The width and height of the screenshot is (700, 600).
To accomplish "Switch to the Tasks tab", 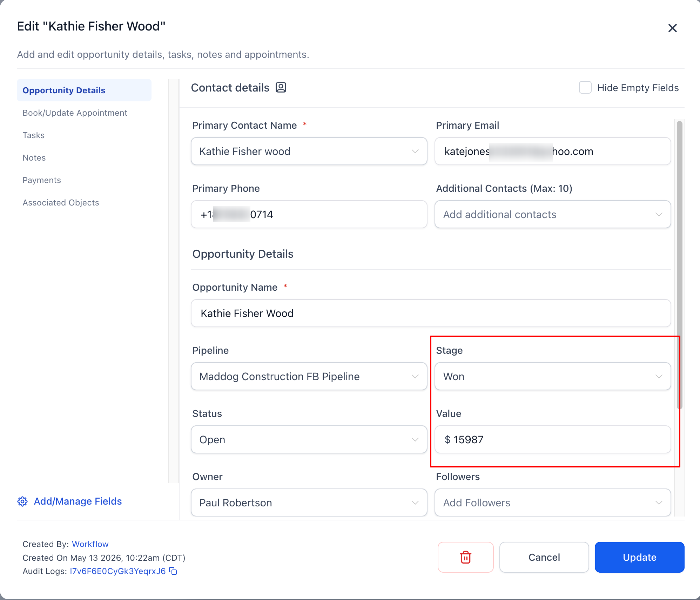I will [34, 135].
